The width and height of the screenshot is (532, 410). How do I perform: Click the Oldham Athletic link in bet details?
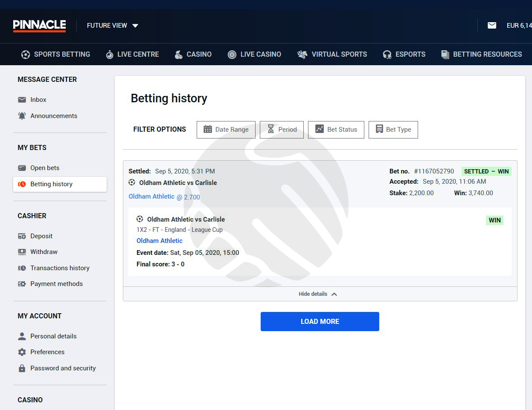pyautogui.click(x=160, y=241)
